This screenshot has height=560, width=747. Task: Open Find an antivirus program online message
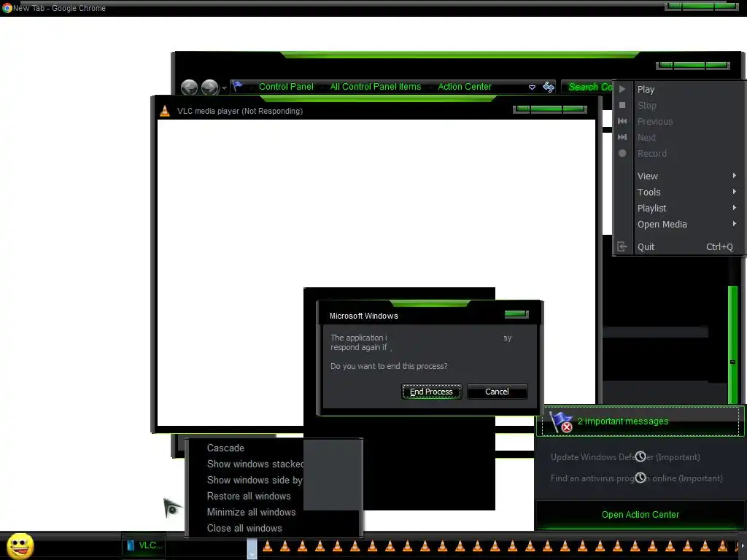click(x=636, y=478)
